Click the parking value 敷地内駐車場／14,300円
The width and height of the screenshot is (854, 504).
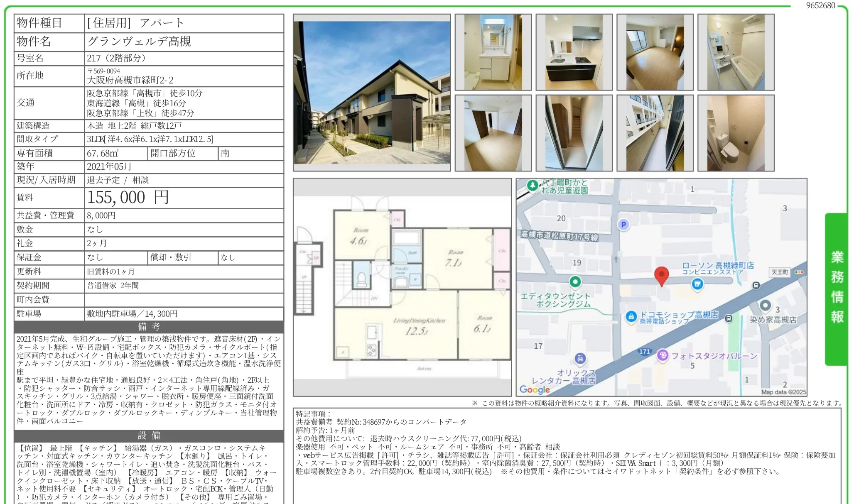[x=133, y=314]
